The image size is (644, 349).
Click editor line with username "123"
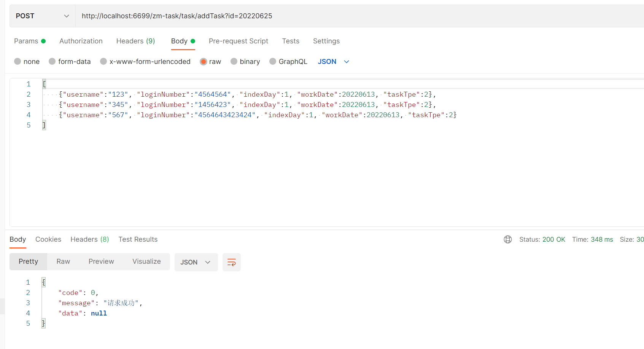coord(247,94)
